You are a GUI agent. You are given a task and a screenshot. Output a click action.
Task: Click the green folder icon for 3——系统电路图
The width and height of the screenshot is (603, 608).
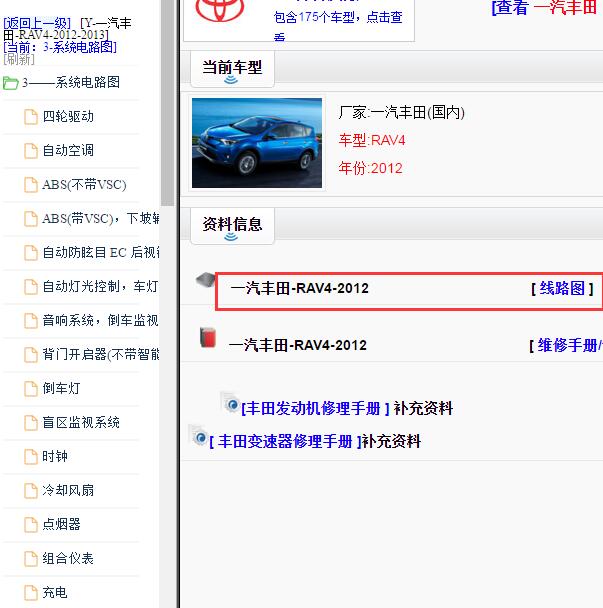pyautogui.click(x=10, y=83)
